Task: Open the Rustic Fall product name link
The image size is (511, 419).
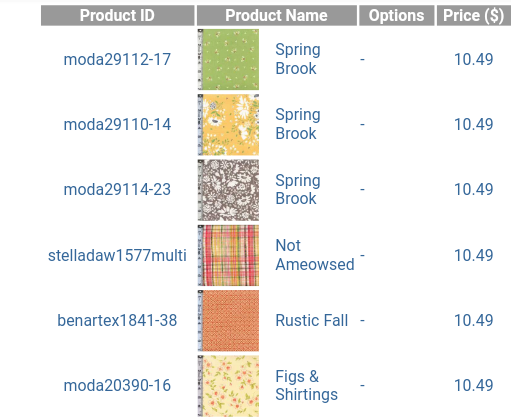Action: pyautogui.click(x=312, y=320)
